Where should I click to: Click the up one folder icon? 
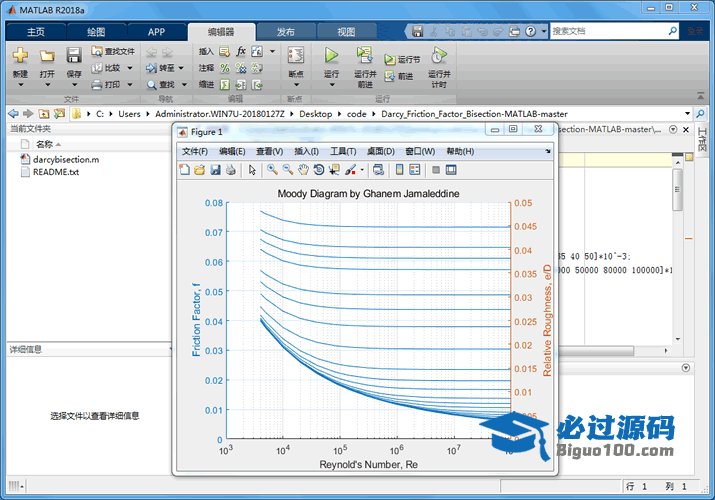pyautogui.click(x=44, y=113)
